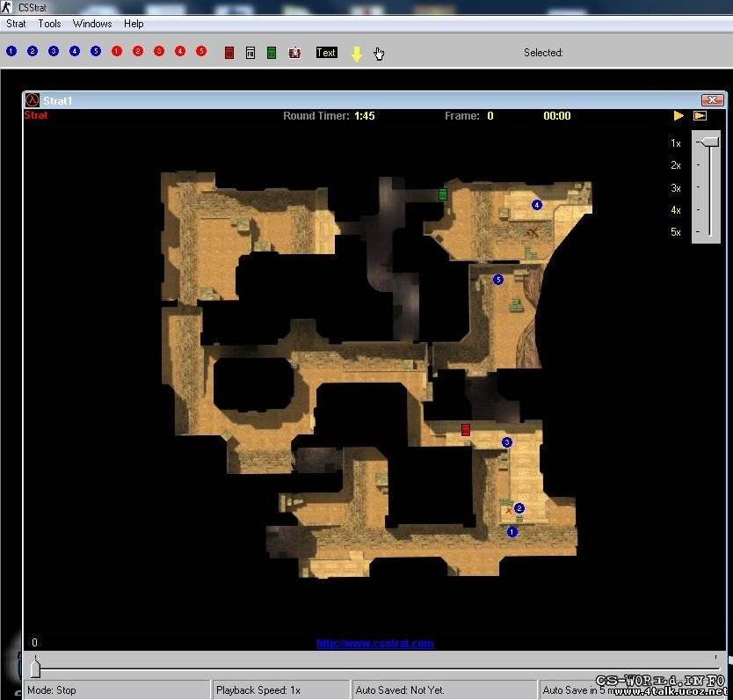Select the FB flashbang grenade tool

coord(250,53)
